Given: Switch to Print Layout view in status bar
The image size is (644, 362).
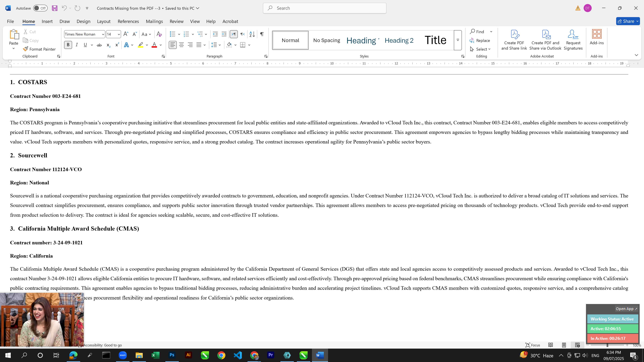Looking at the screenshot, I should [x=564, y=345].
